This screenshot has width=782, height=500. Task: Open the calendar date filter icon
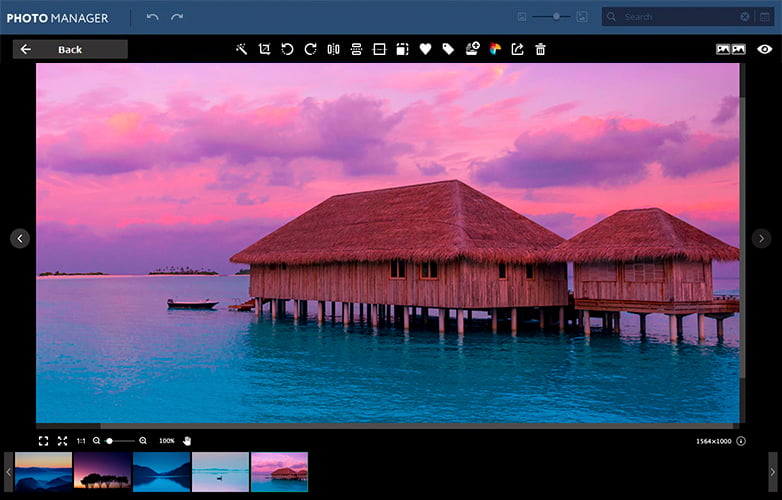pyautogui.click(x=765, y=17)
